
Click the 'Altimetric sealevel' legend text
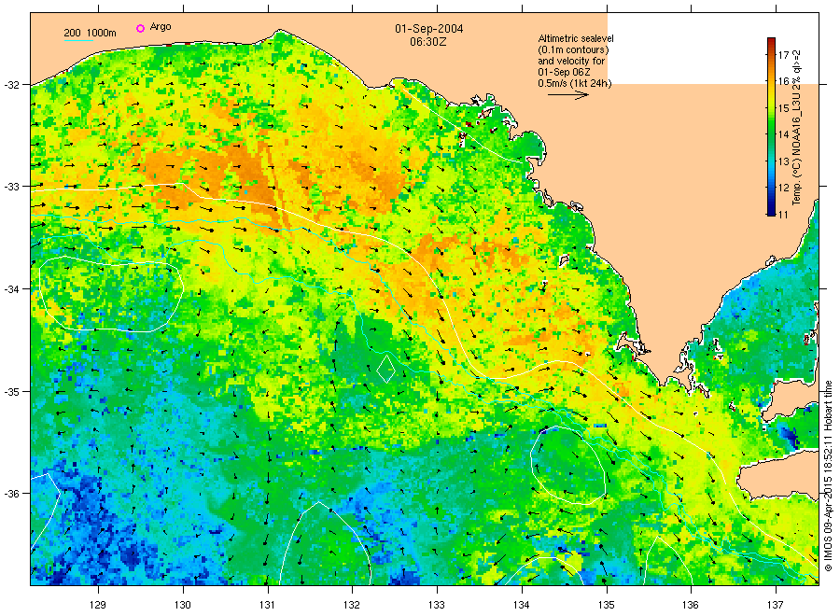(x=576, y=38)
